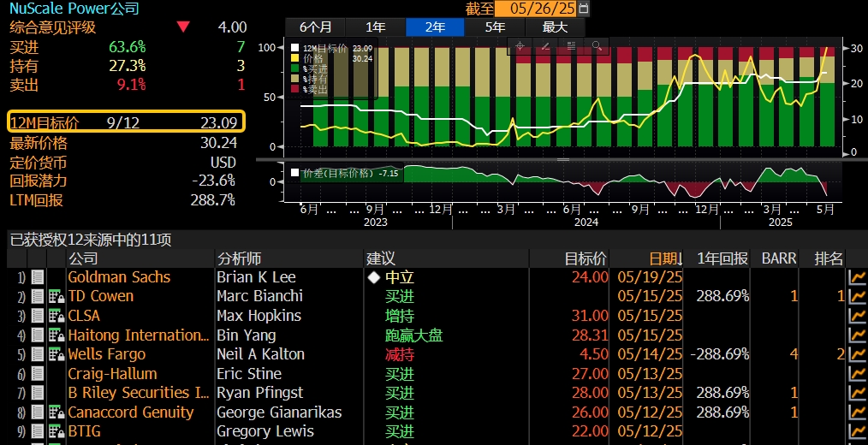Sort the table by 建议 column header

tap(380, 258)
